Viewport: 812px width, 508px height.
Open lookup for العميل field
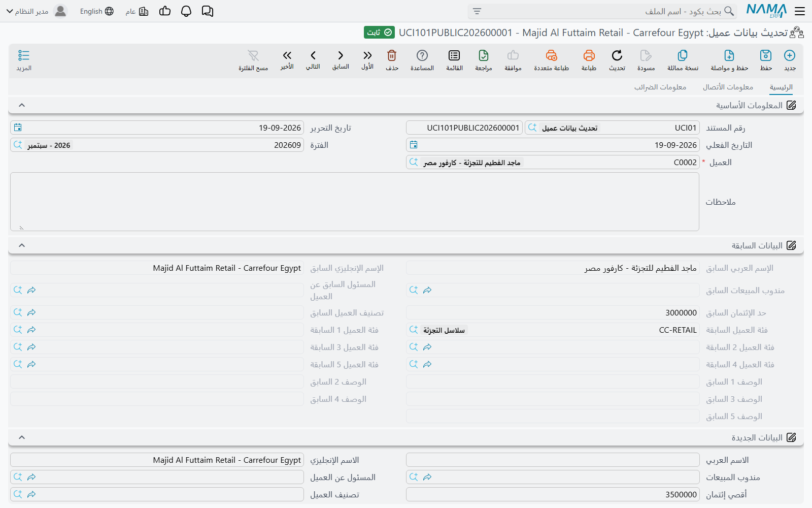pos(414,162)
